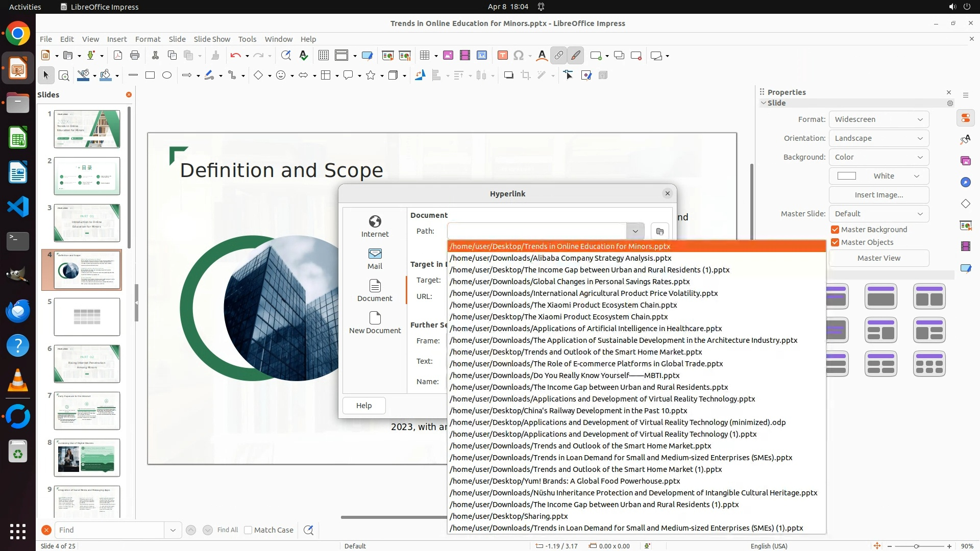Screen dimensions: 980x551
Task: Click the Print toolbar icon
Action: [135, 56]
